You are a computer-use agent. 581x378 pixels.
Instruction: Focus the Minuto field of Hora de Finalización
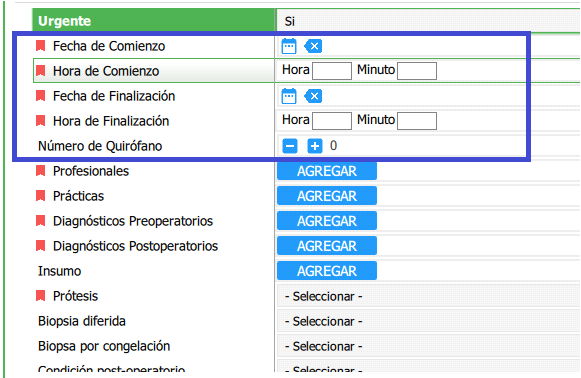(x=417, y=121)
